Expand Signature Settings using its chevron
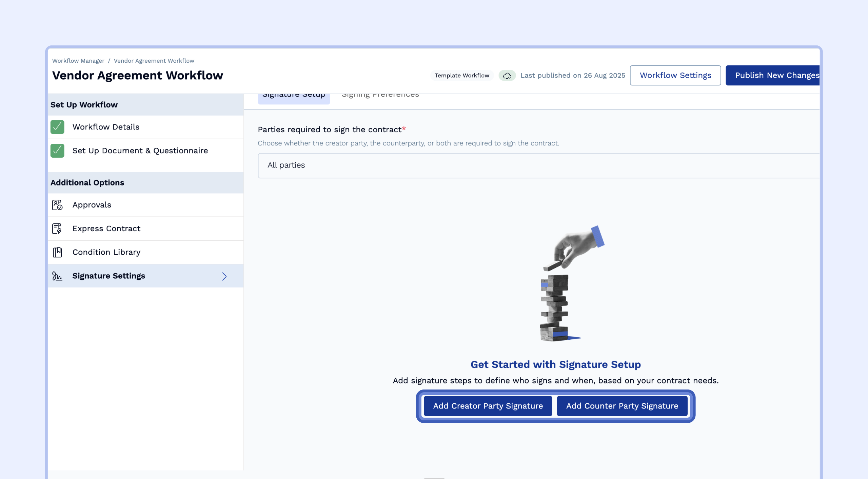 pyautogui.click(x=224, y=276)
